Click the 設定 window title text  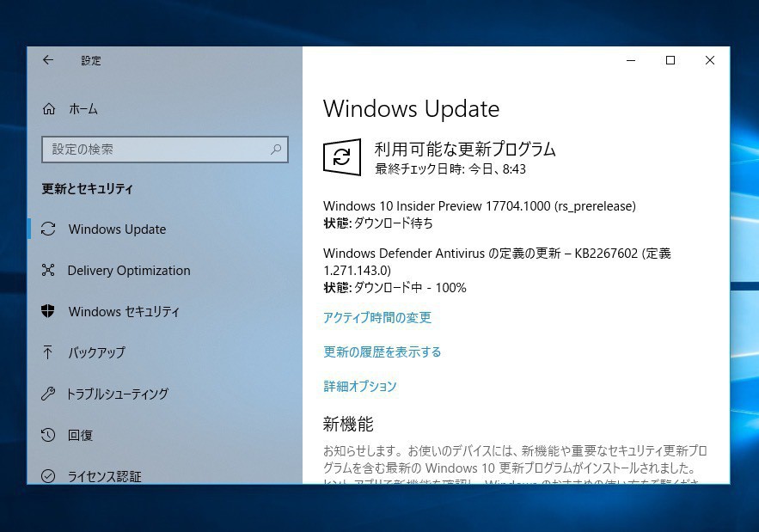click(91, 60)
